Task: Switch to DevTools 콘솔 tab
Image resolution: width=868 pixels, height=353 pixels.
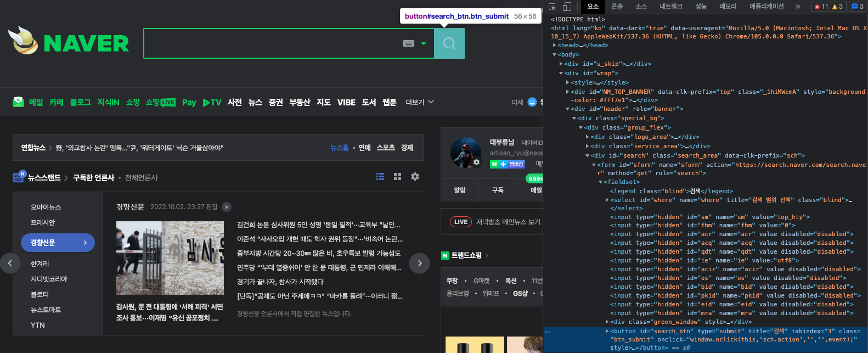Action: [617, 7]
